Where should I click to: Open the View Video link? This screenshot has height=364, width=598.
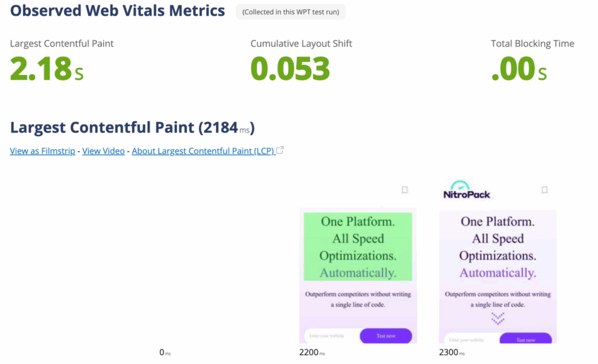103,150
